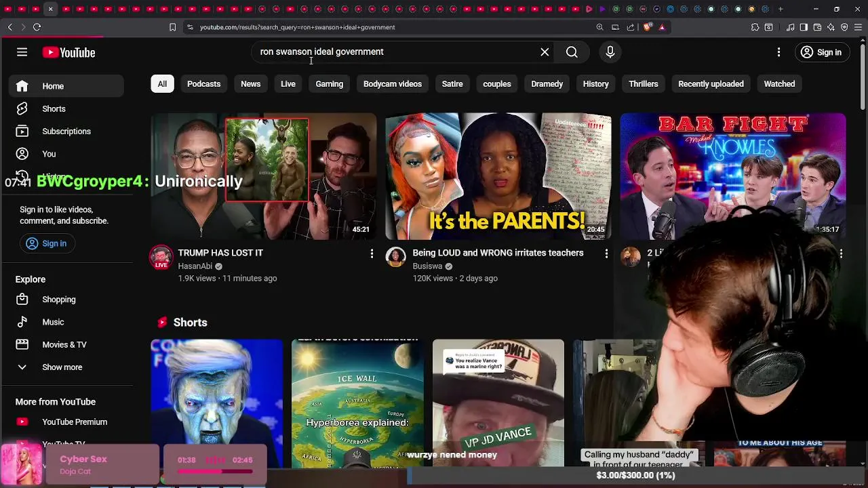Open the browser main hamburger menu

coord(858,27)
